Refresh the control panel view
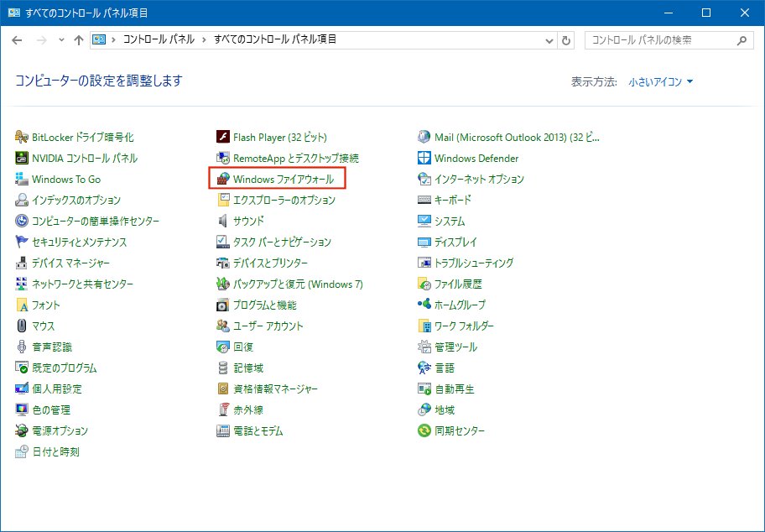 coord(566,40)
